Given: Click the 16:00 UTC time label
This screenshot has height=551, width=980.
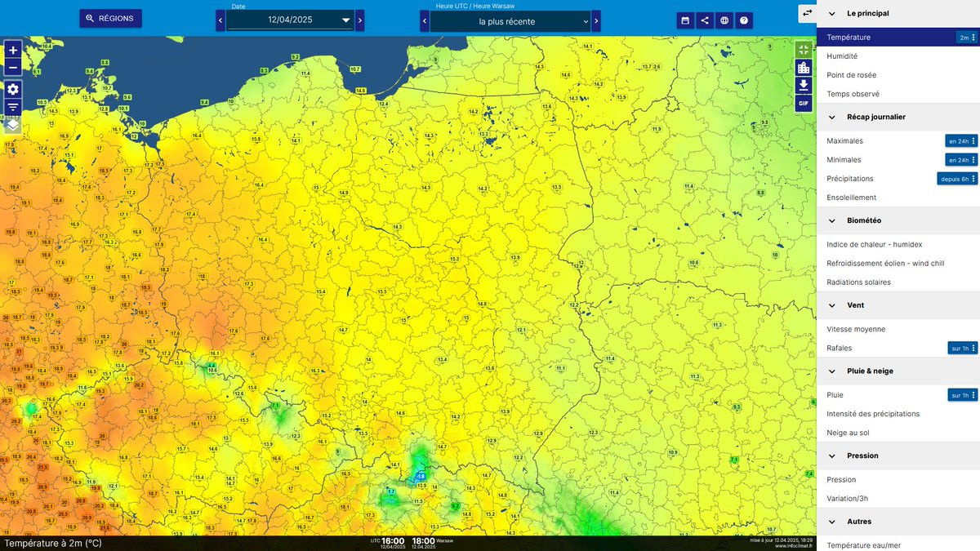Looking at the screenshot, I should pyautogui.click(x=393, y=540).
